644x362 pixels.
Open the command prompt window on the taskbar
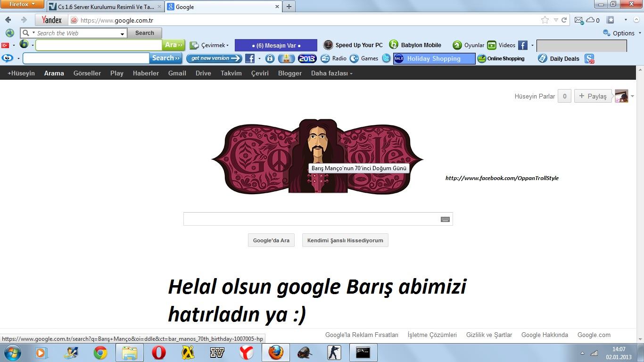click(363, 353)
